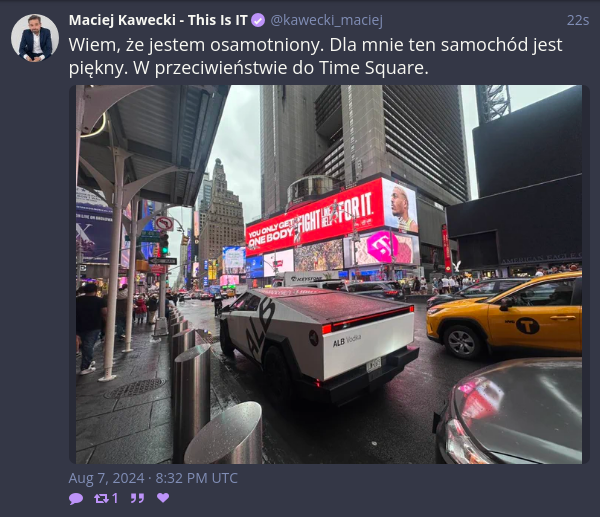Open Maciej Kawecki profile avatar
The height and width of the screenshot is (517, 600).
[35, 38]
